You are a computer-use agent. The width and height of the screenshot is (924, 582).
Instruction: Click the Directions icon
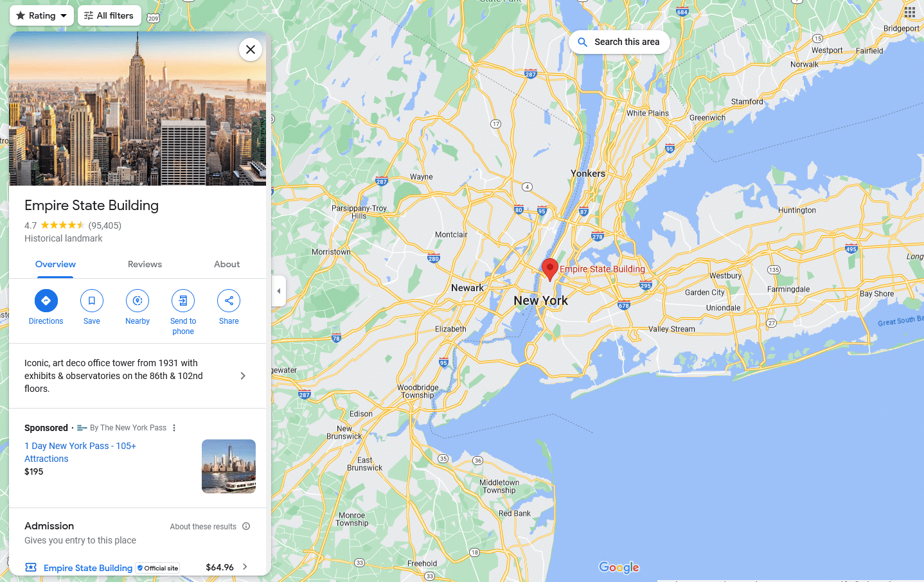click(46, 301)
